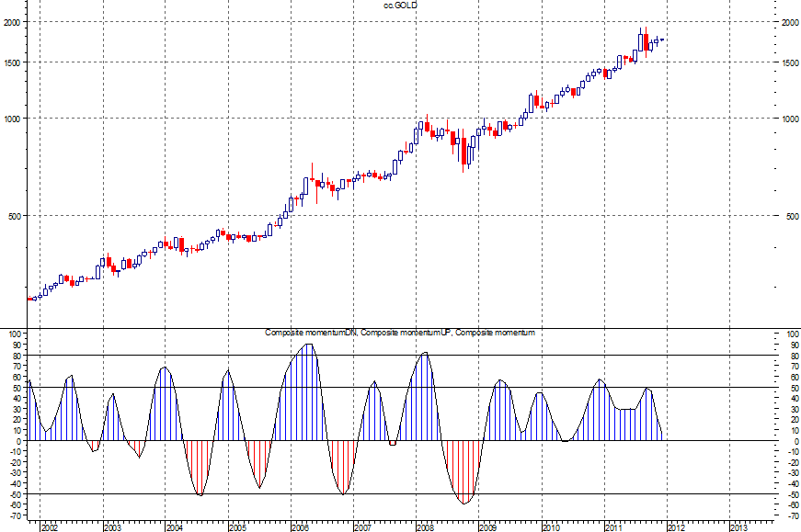Click the 1000 price label on right axis
801x532 pixels.
790,119
